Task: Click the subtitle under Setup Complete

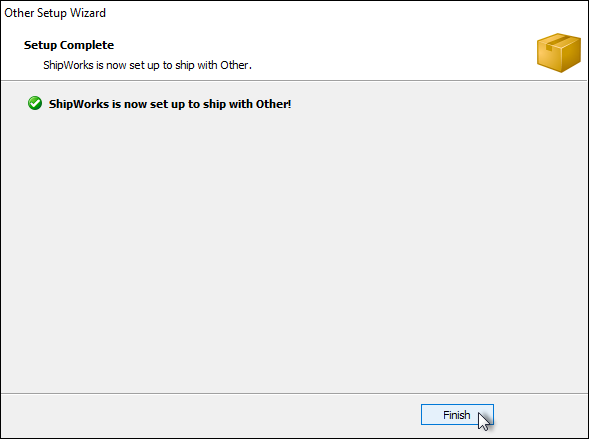Action: [147, 65]
